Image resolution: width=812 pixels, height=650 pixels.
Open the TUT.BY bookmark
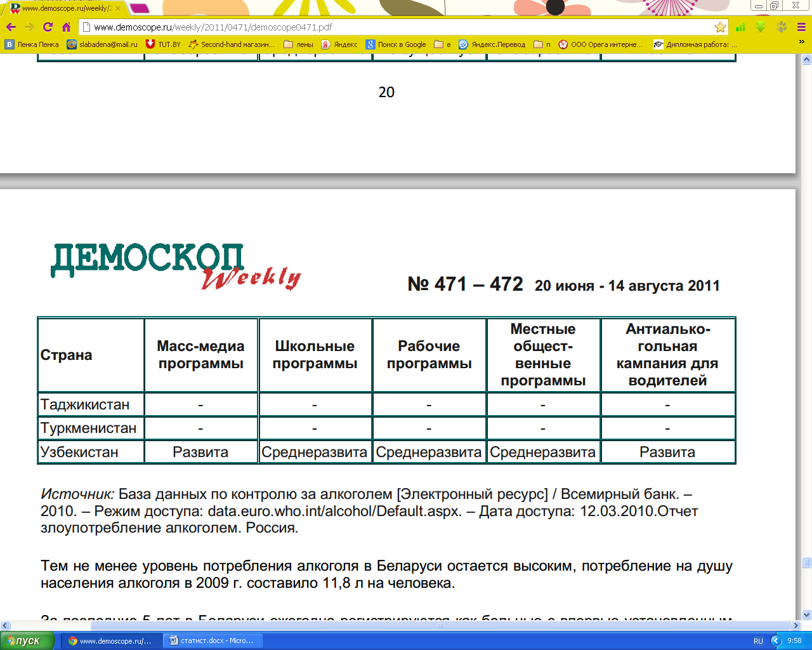click(x=163, y=44)
